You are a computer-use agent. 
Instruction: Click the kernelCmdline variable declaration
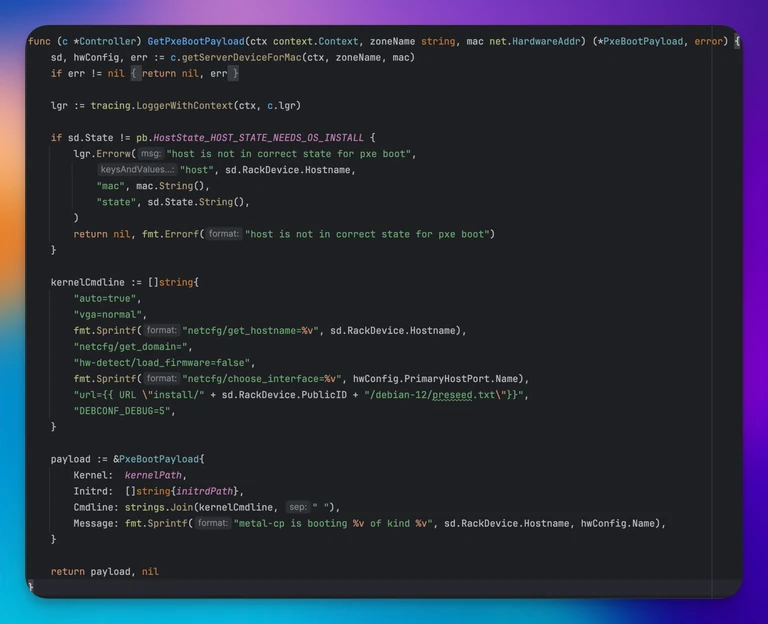[x=88, y=283]
